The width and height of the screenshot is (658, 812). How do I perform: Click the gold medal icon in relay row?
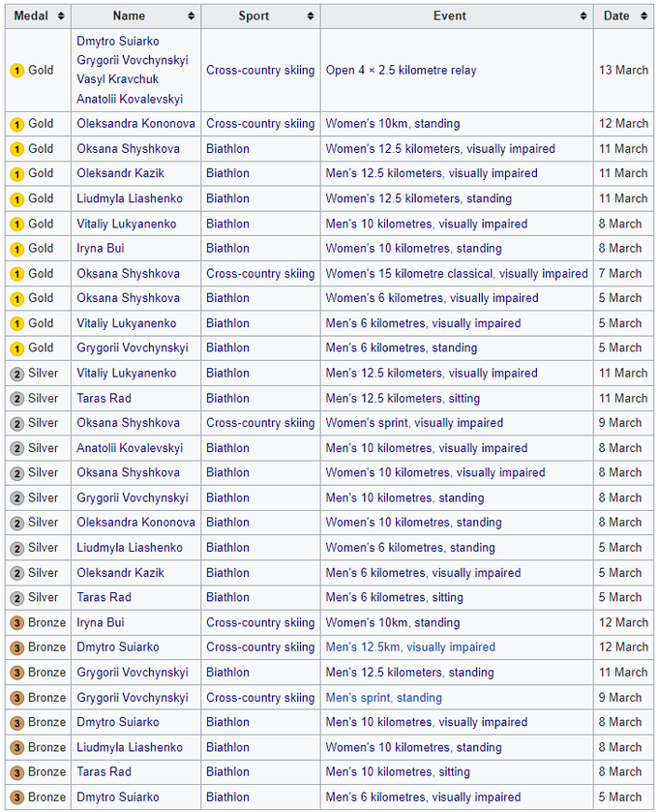click(16, 71)
